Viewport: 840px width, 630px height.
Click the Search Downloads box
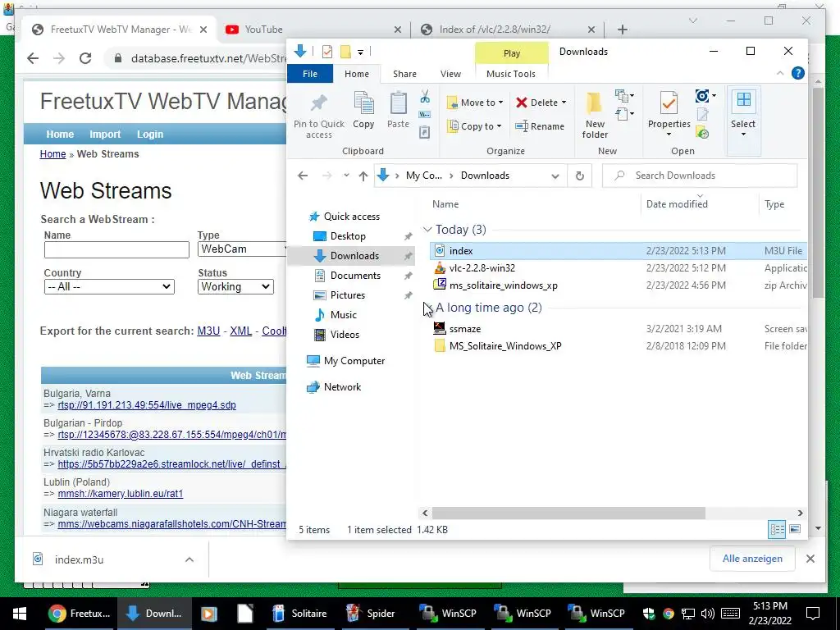coord(700,176)
